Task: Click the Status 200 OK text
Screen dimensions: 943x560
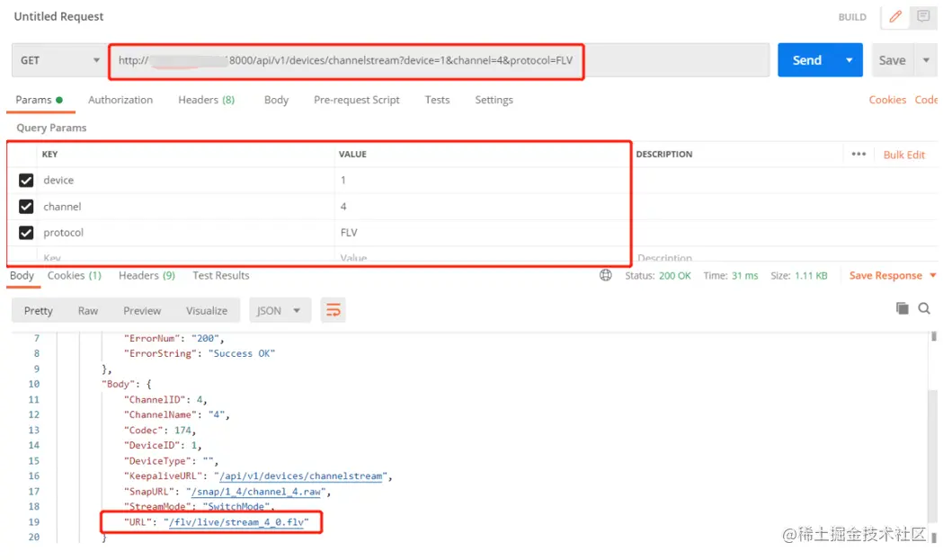Action: [658, 275]
